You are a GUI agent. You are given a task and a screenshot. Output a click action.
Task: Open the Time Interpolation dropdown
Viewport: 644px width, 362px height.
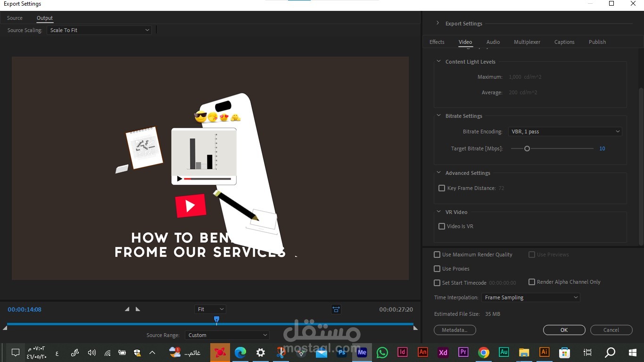coord(530,297)
